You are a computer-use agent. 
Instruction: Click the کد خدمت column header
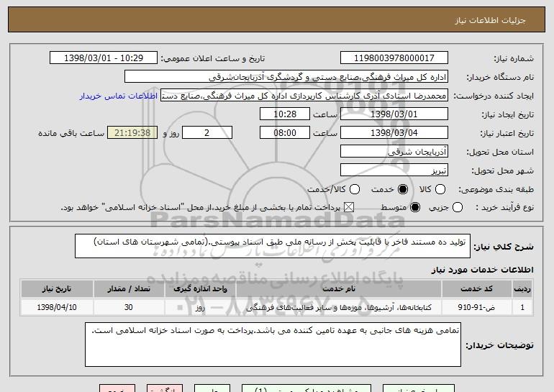476,289
